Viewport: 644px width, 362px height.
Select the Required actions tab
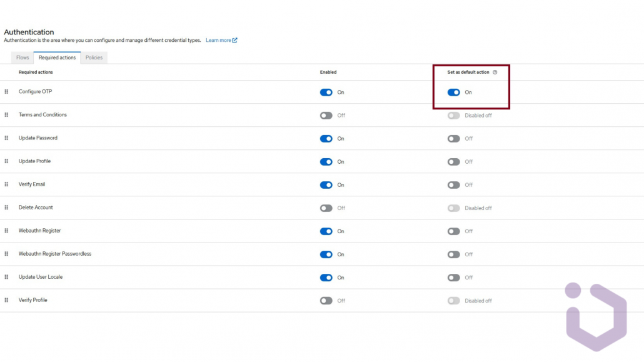pyautogui.click(x=57, y=58)
